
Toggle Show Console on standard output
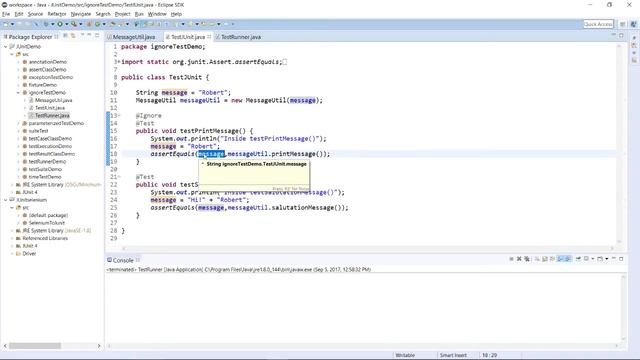[x=561, y=259]
